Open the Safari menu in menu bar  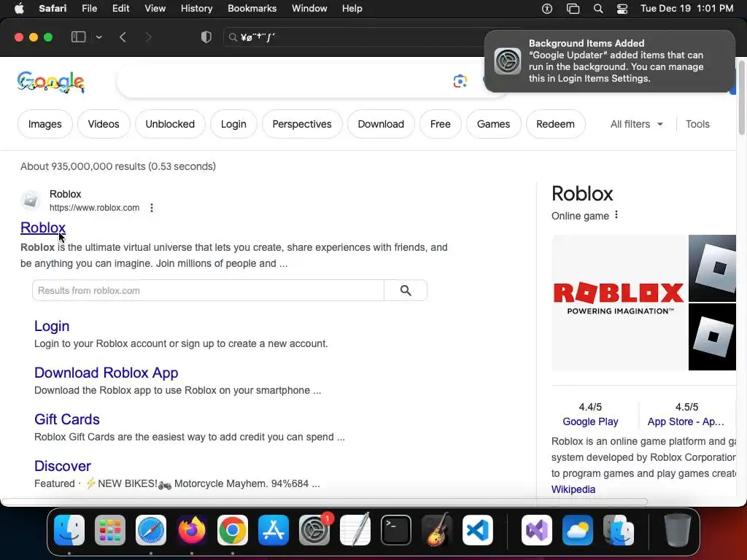point(53,9)
